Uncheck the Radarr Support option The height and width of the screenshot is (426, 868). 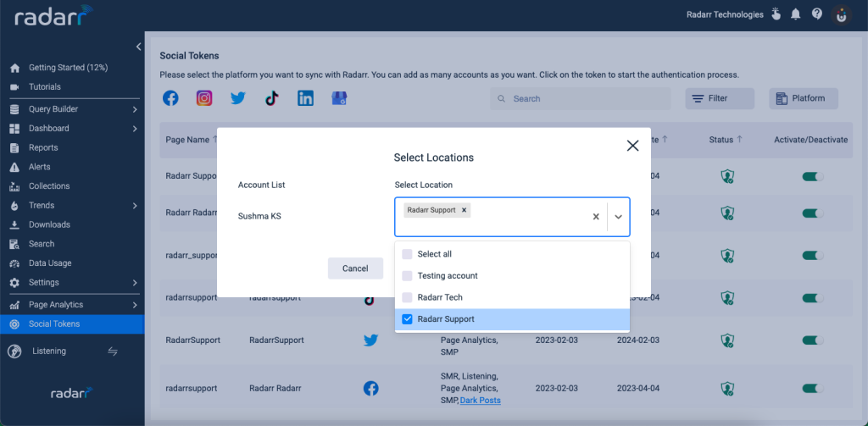tap(407, 319)
